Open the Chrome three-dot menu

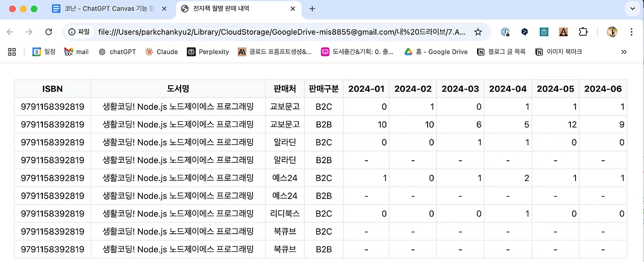point(631,32)
